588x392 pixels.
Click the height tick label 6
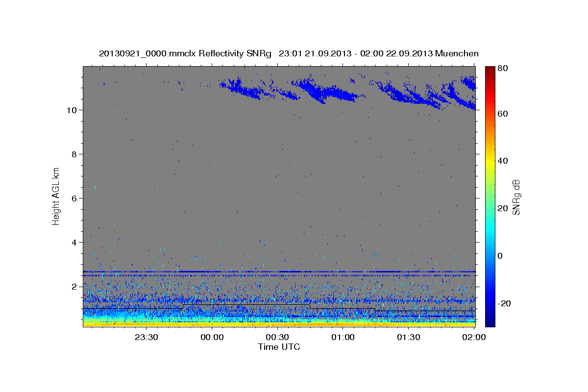(74, 198)
